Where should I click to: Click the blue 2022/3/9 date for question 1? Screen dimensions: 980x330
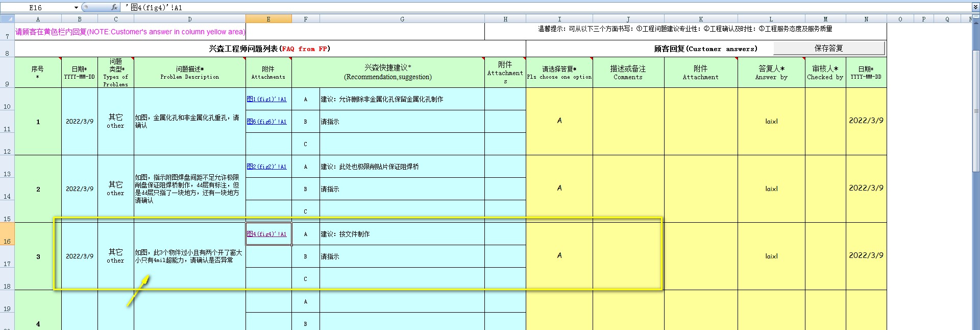coord(80,122)
